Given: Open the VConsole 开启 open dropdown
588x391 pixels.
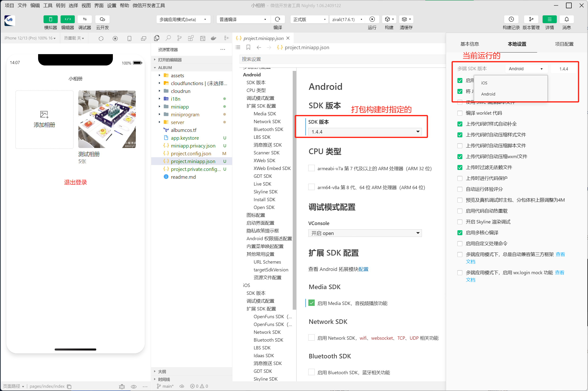Looking at the screenshot, I should (x=365, y=233).
